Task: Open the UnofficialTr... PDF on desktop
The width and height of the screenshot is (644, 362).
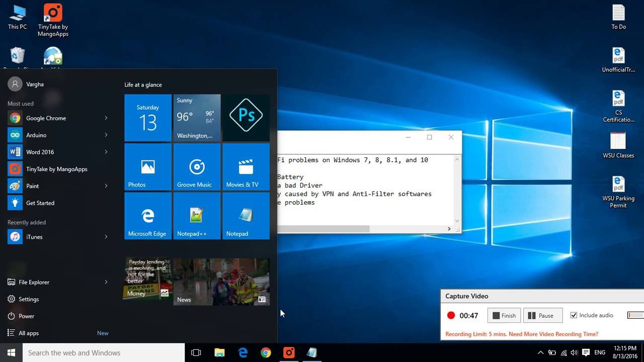Action: [618, 60]
